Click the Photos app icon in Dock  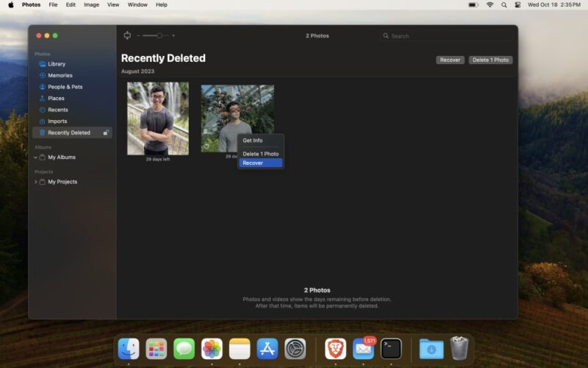212,348
